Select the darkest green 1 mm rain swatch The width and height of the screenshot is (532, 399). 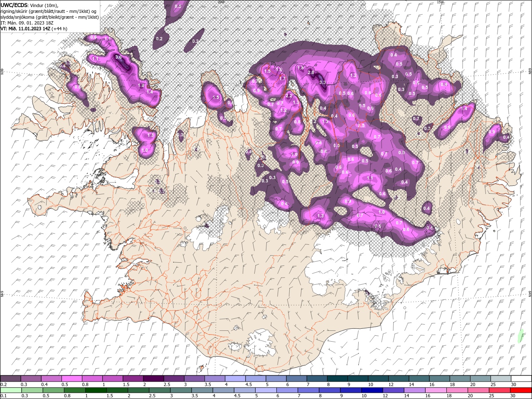pyautogui.click(x=96, y=390)
